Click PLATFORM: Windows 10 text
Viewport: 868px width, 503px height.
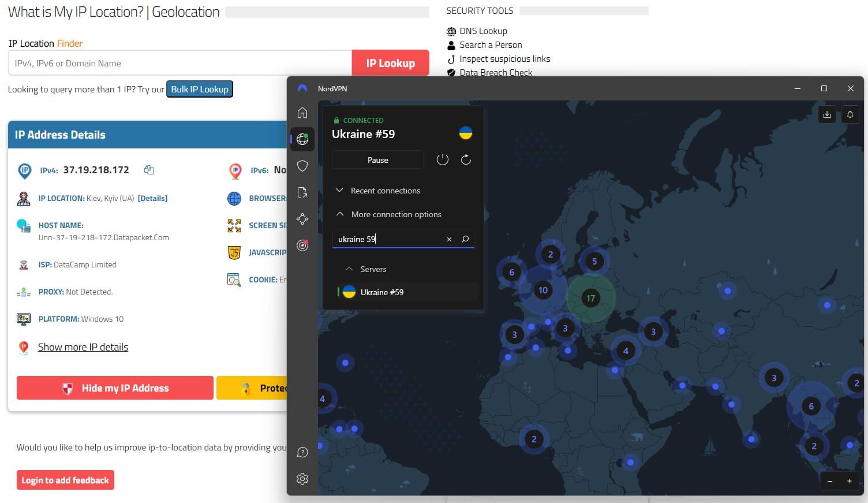[81, 319]
